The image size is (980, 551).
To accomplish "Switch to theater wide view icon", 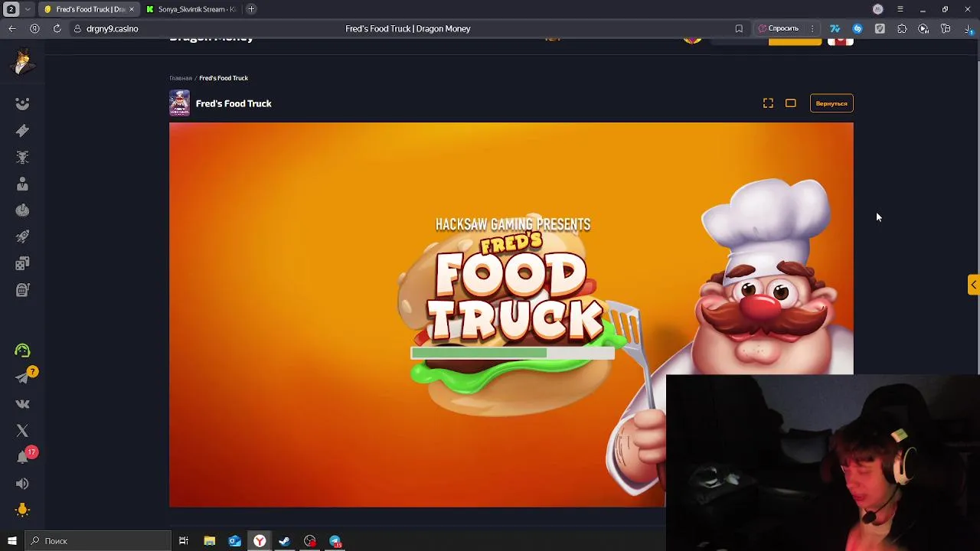I will [x=791, y=103].
